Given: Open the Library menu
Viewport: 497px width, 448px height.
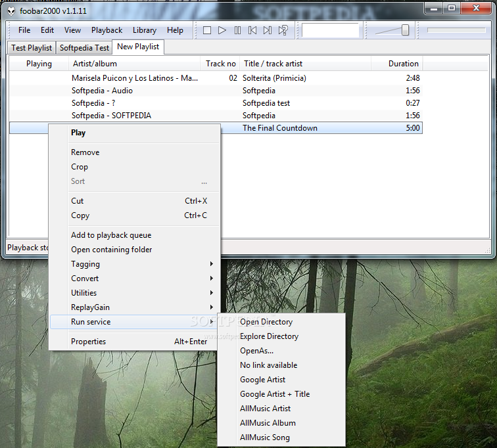Looking at the screenshot, I should tap(145, 30).
